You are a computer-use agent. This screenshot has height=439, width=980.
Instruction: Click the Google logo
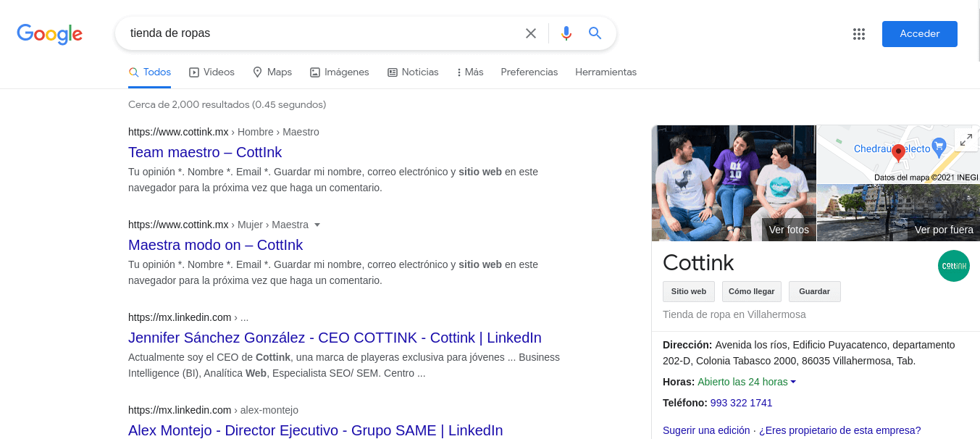pos(49,34)
